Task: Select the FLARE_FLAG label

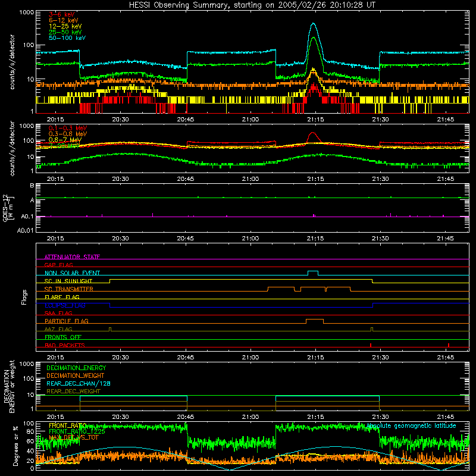Action: tap(62, 297)
